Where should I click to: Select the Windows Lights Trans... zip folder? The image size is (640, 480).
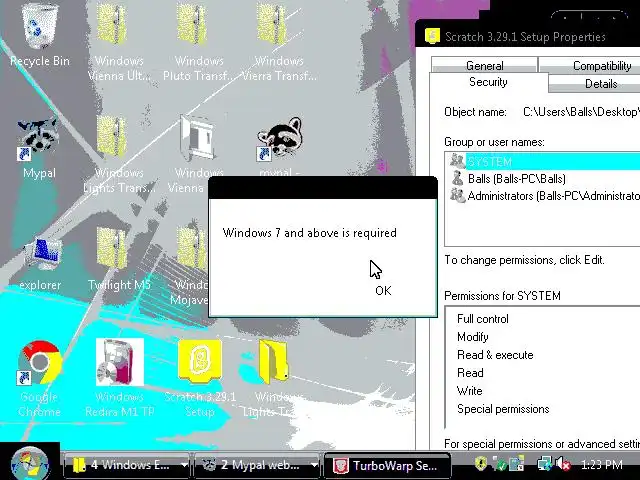(x=112, y=136)
